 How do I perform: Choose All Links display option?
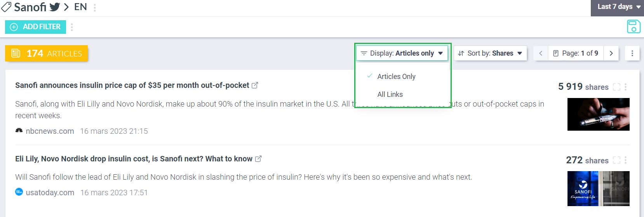click(390, 94)
